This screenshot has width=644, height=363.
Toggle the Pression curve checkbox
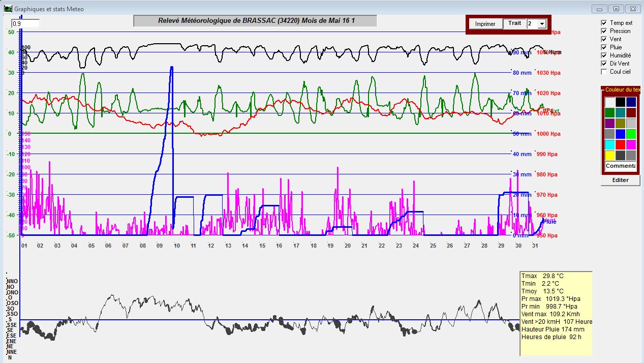click(x=604, y=31)
